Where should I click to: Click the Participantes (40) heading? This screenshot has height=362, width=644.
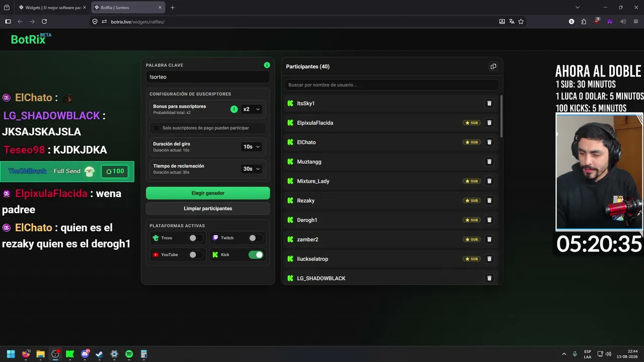coord(308,66)
